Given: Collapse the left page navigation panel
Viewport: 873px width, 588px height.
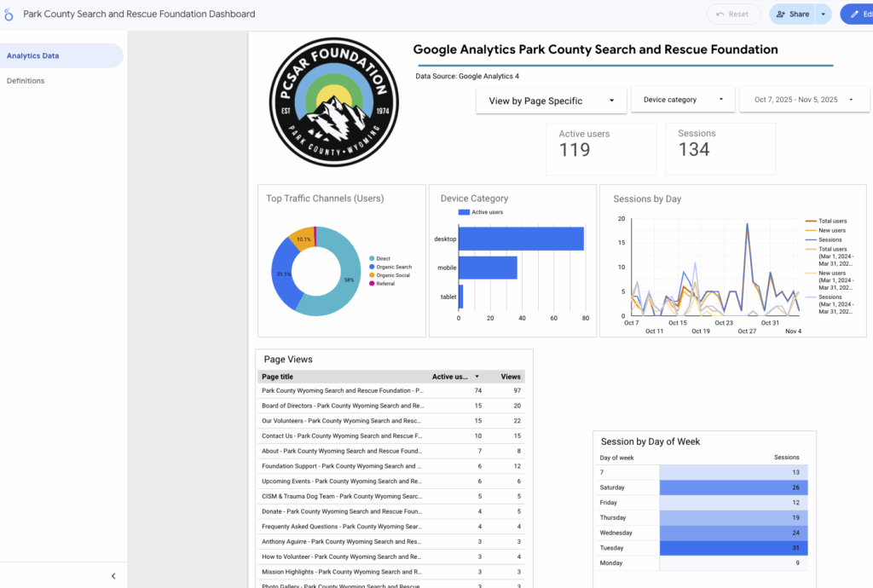Looking at the screenshot, I should 113,576.
